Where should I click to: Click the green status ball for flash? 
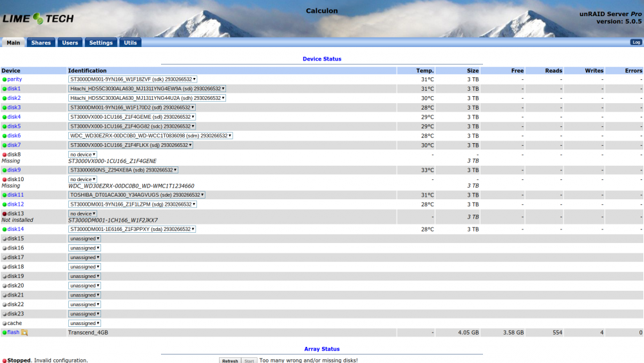click(x=5, y=333)
